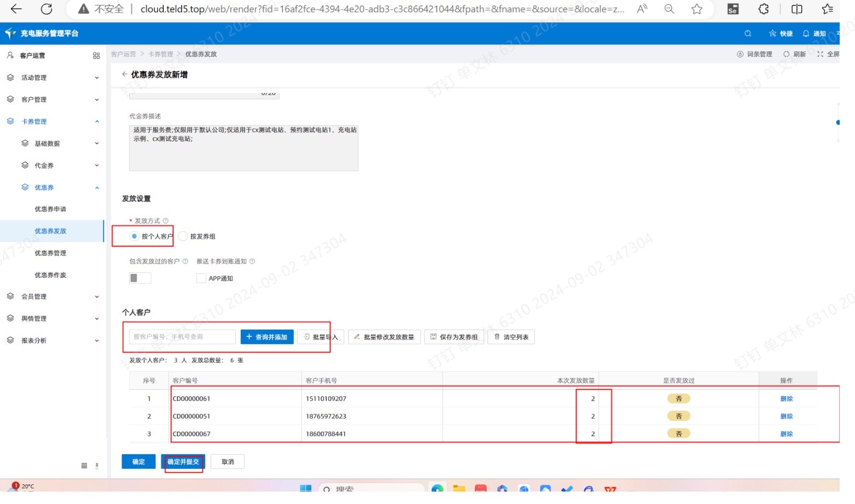Open 通知 bell notifications
The height and width of the screenshot is (504, 855).
point(813,33)
